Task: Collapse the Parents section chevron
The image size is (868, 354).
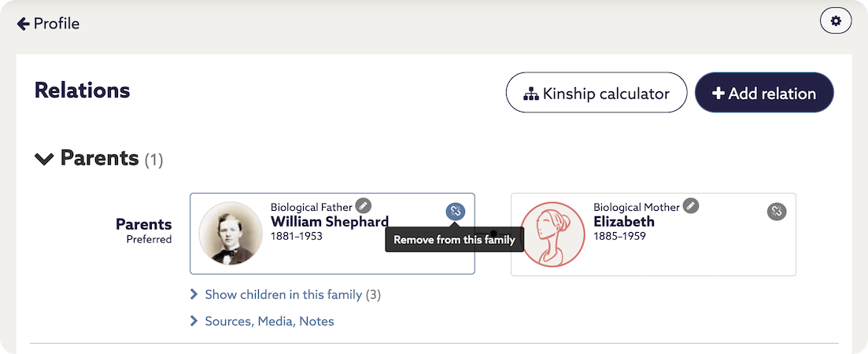Action: 44,159
